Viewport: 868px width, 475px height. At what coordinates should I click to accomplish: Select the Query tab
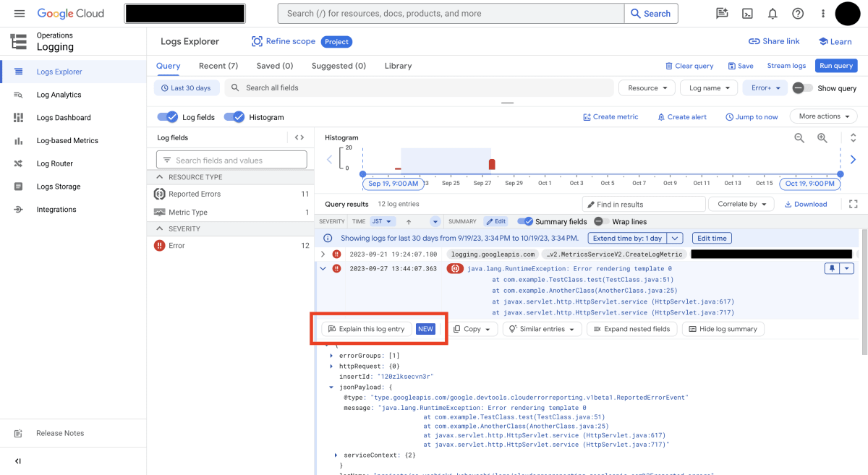(169, 66)
